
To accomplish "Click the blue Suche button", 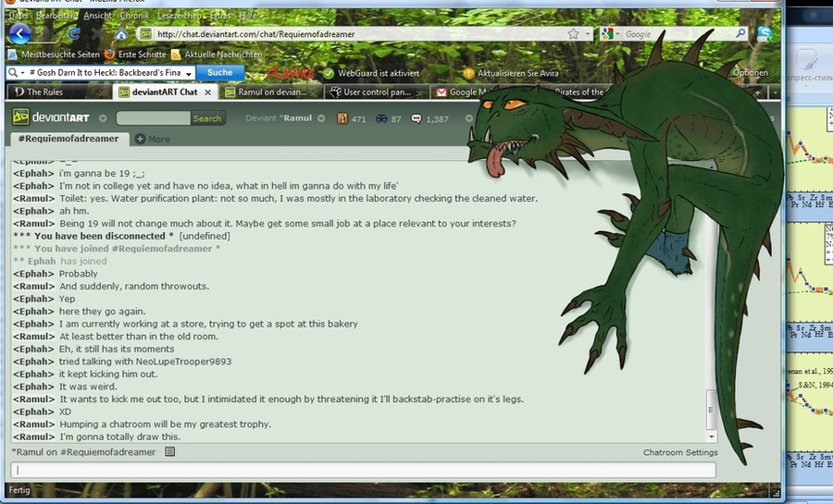I will pos(220,72).
